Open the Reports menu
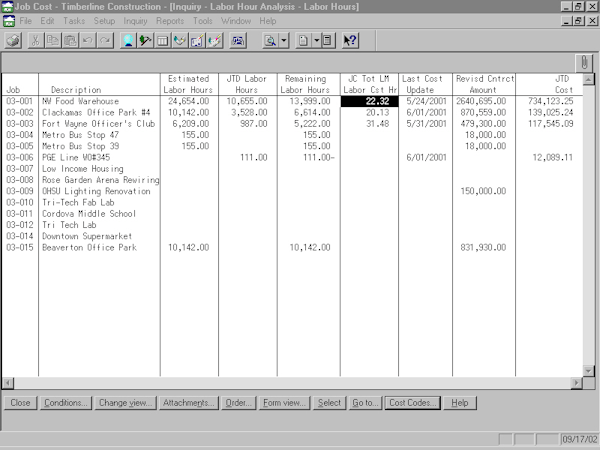600x450 pixels. 170,21
